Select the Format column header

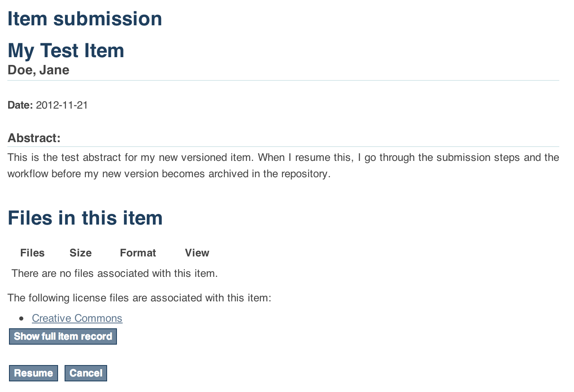click(138, 253)
